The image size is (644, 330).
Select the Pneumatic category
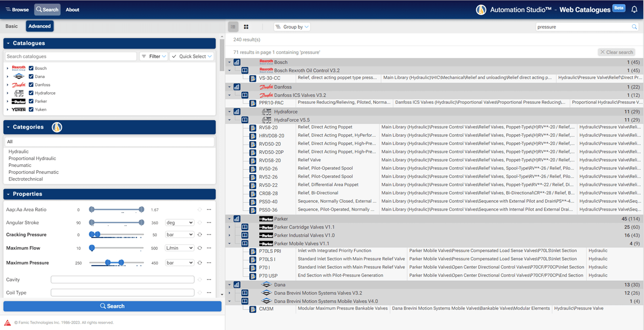(20, 165)
